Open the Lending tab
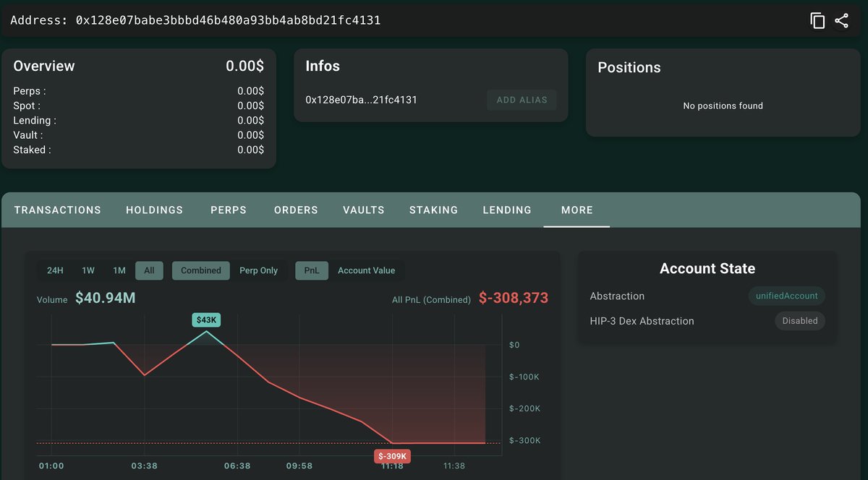The image size is (868, 480). pyautogui.click(x=507, y=210)
